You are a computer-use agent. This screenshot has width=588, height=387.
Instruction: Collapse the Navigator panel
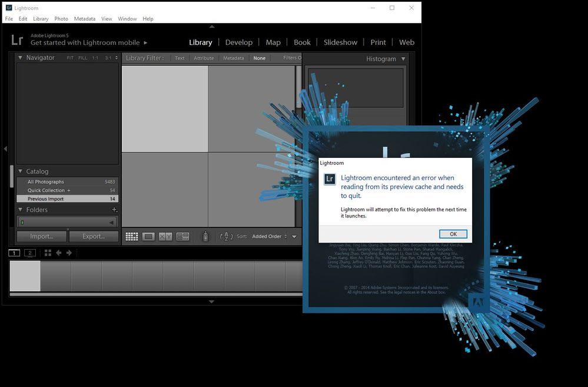pyautogui.click(x=20, y=57)
